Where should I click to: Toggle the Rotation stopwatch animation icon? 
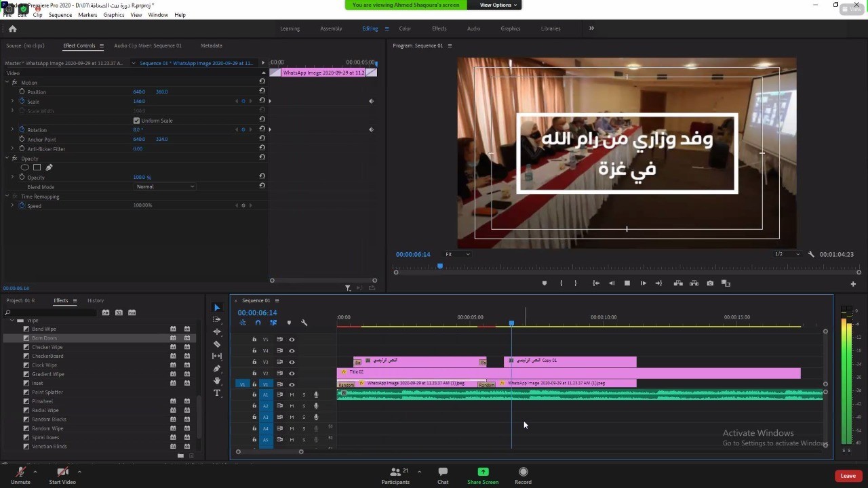[x=22, y=129]
